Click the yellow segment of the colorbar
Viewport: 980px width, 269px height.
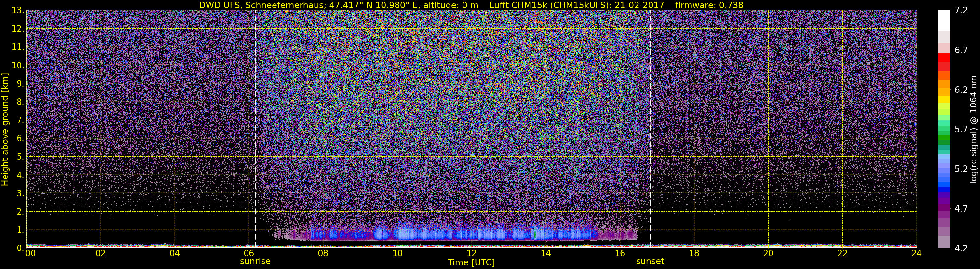tap(944, 100)
